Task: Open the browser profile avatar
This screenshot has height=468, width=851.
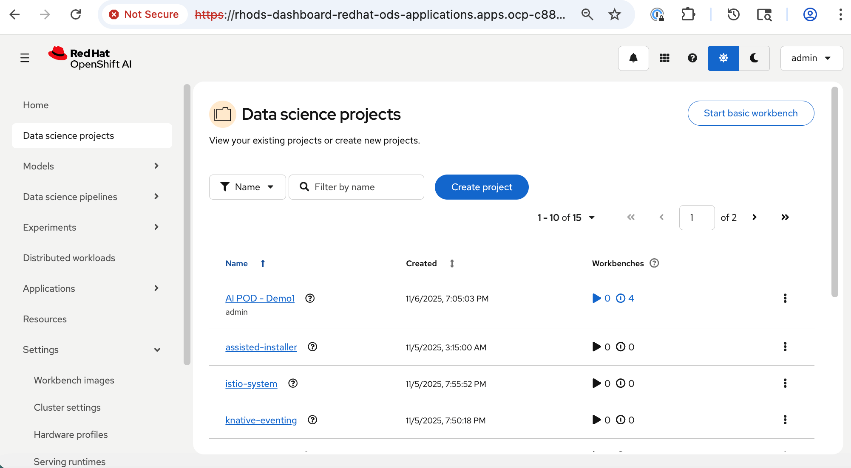Action: tap(810, 15)
